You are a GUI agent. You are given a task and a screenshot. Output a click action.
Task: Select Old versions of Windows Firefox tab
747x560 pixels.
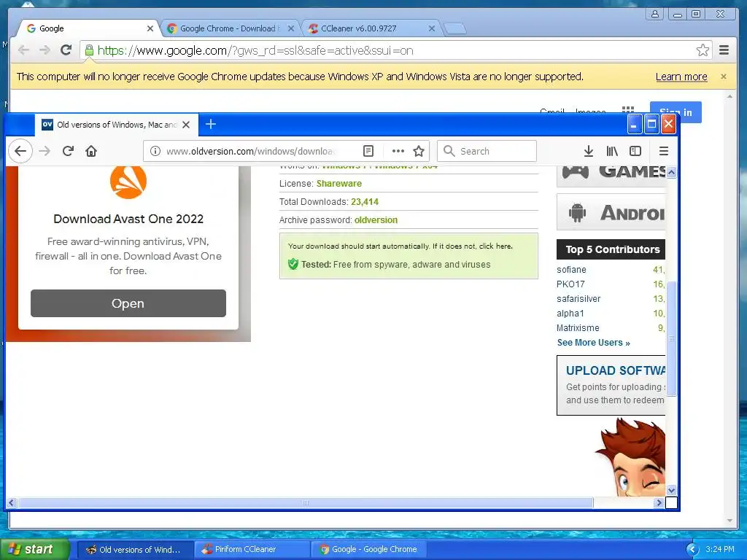[x=117, y=125]
